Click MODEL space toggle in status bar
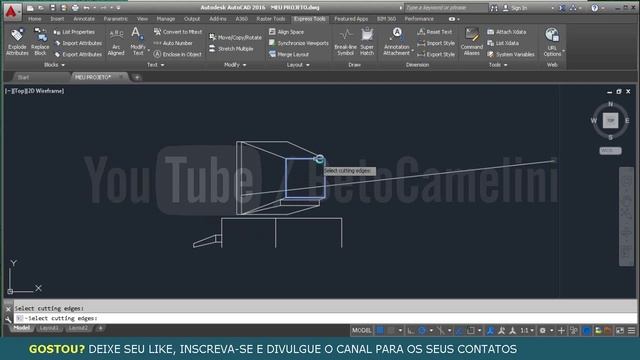The image size is (640, 360). coord(362,331)
